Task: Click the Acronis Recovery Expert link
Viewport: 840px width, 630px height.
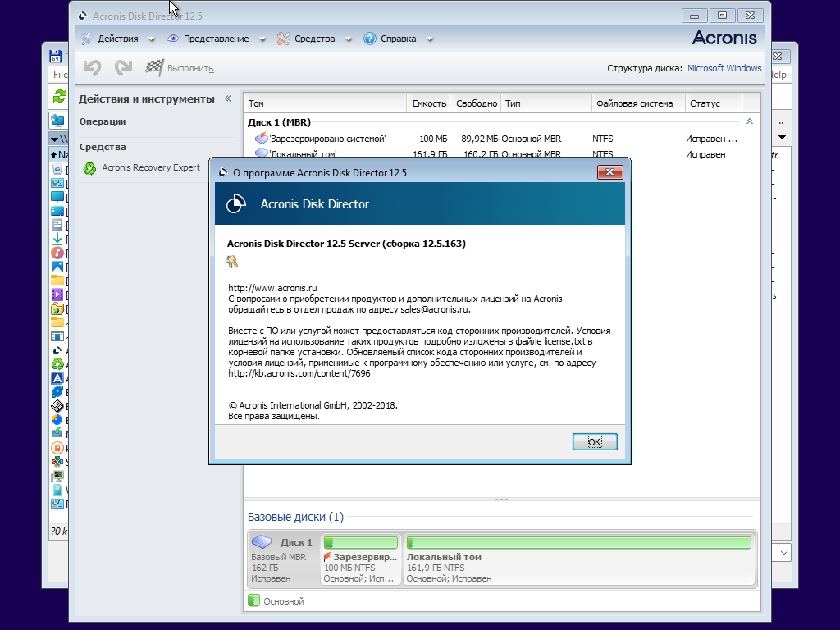Action: click(151, 167)
